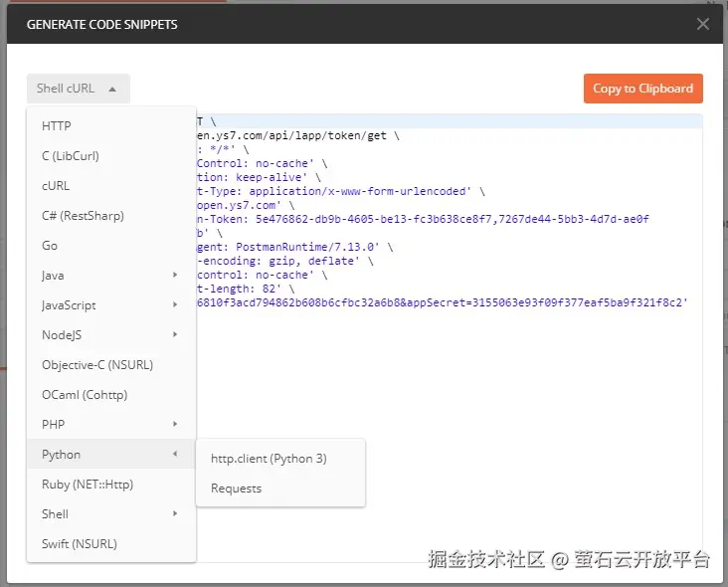Click the '-encoding: gzip, deflate' line
Image resolution: width=728 pixels, height=587 pixels.
(285, 261)
